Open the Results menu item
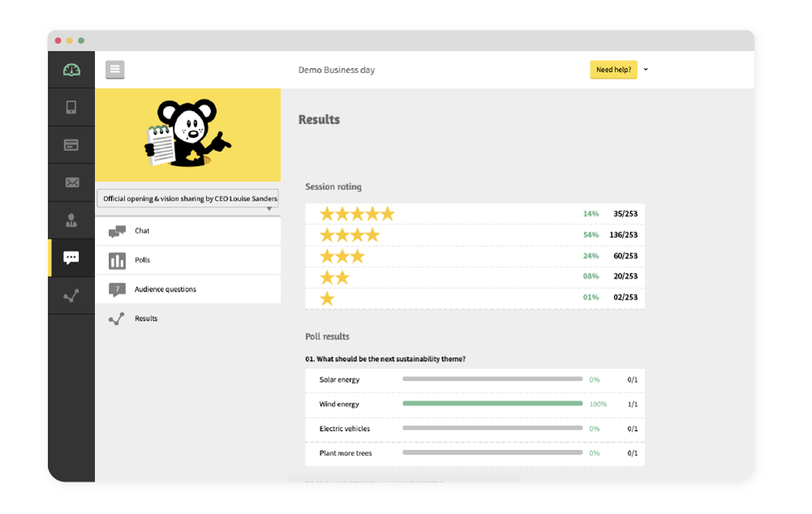 (x=188, y=318)
